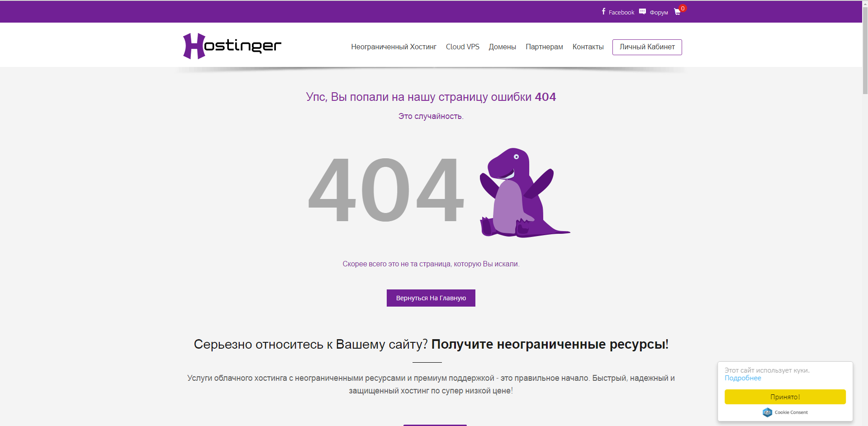Screen dimensions: 868x426
Task: Click the Cookie Consent label text
Action: 792,412
